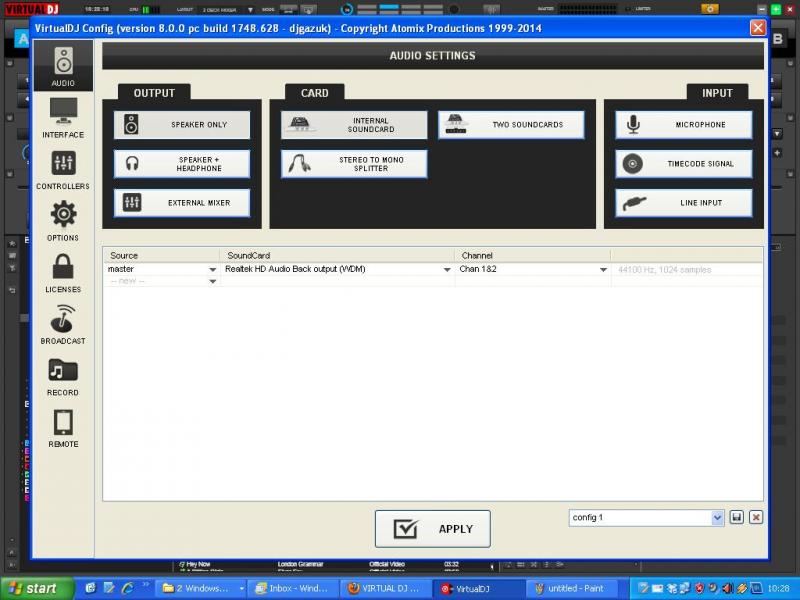Select Line Input option

tap(684, 203)
